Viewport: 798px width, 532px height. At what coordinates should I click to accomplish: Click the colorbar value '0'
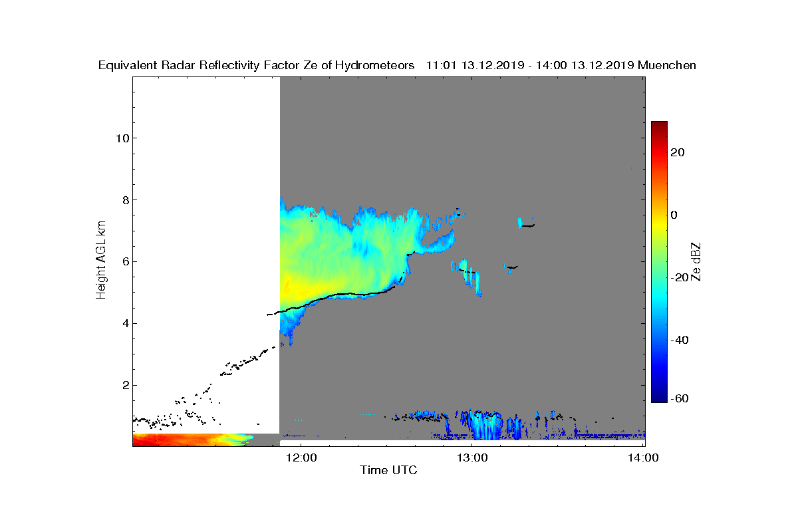(674, 215)
